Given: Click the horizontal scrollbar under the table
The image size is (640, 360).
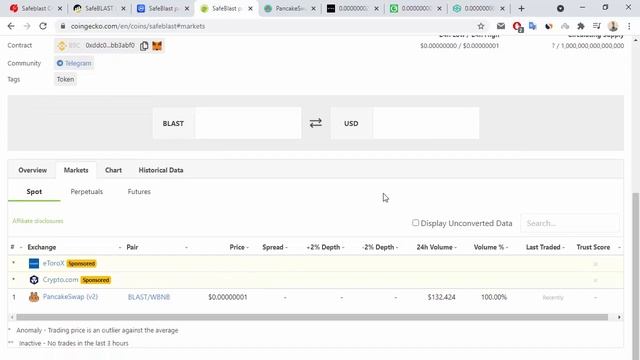Looking at the screenshot, I should click(x=312, y=317).
